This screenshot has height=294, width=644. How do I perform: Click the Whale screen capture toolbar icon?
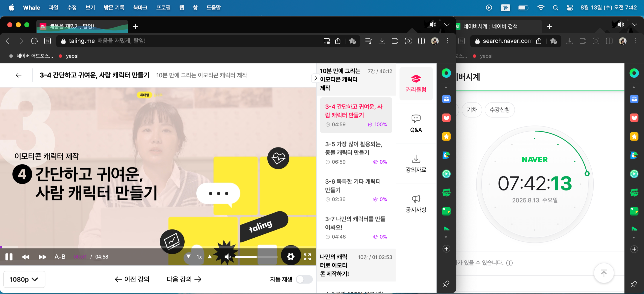[x=408, y=41]
